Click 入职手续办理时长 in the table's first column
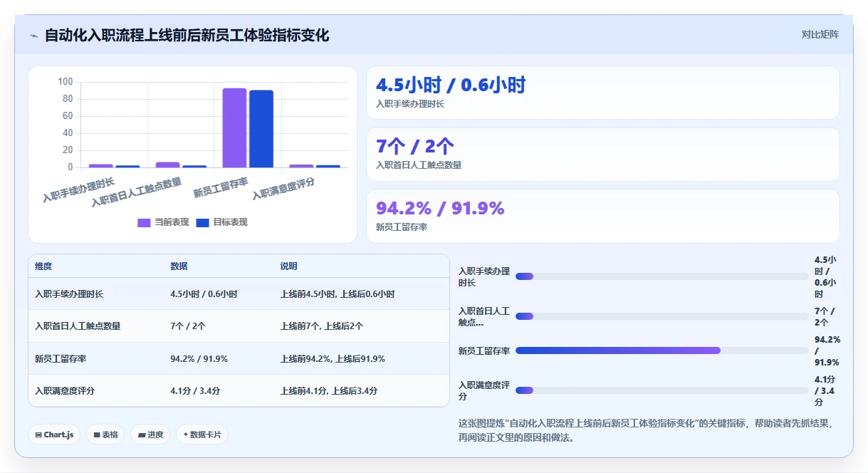Viewport: 868px width, 473px height. [x=69, y=294]
